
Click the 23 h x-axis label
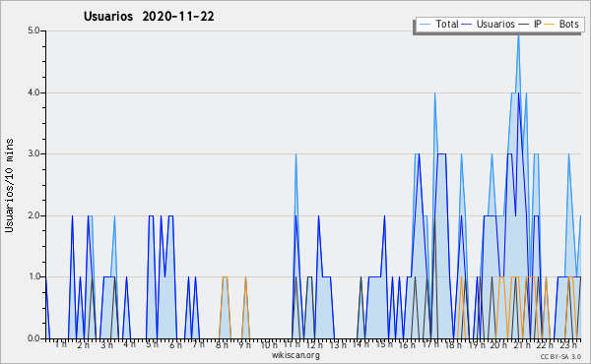pos(568,344)
